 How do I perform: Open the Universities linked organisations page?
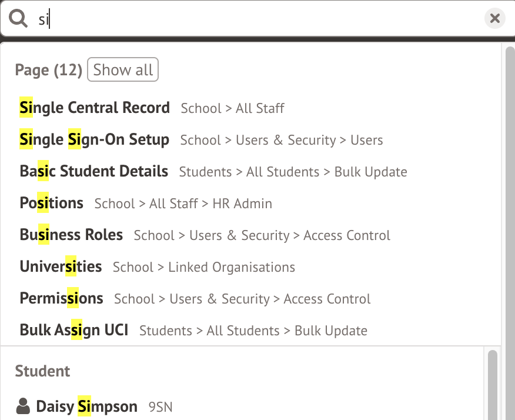click(x=61, y=266)
